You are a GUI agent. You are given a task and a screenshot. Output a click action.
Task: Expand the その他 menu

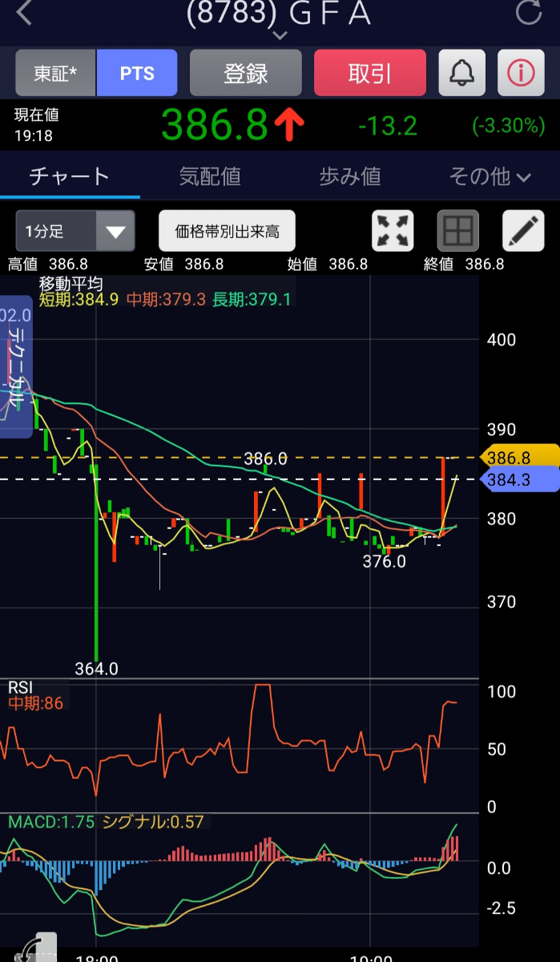pyautogui.click(x=490, y=176)
